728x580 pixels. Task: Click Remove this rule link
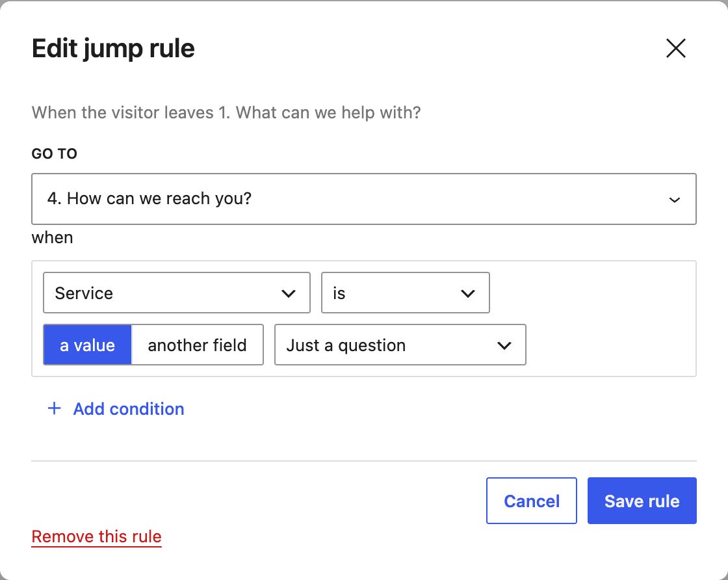click(x=97, y=537)
